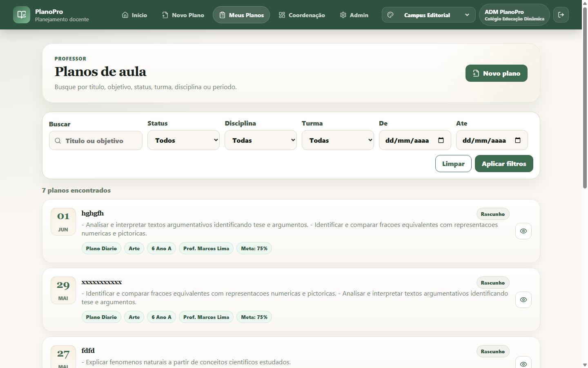View the xxxxxxxxxxx plan via eye icon
The image size is (588, 368).
tap(523, 300)
